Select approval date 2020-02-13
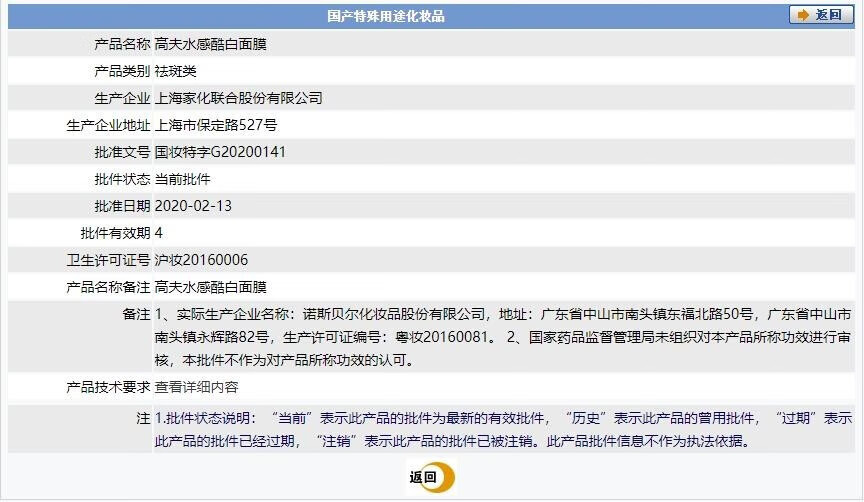Viewport: 864px width, 502px height. tap(193, 206)
